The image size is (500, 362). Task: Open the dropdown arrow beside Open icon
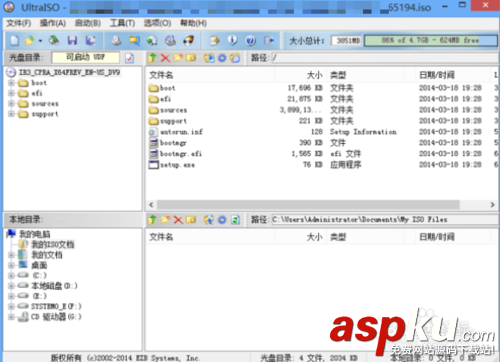pyautogui.click(x=40, y=41)
